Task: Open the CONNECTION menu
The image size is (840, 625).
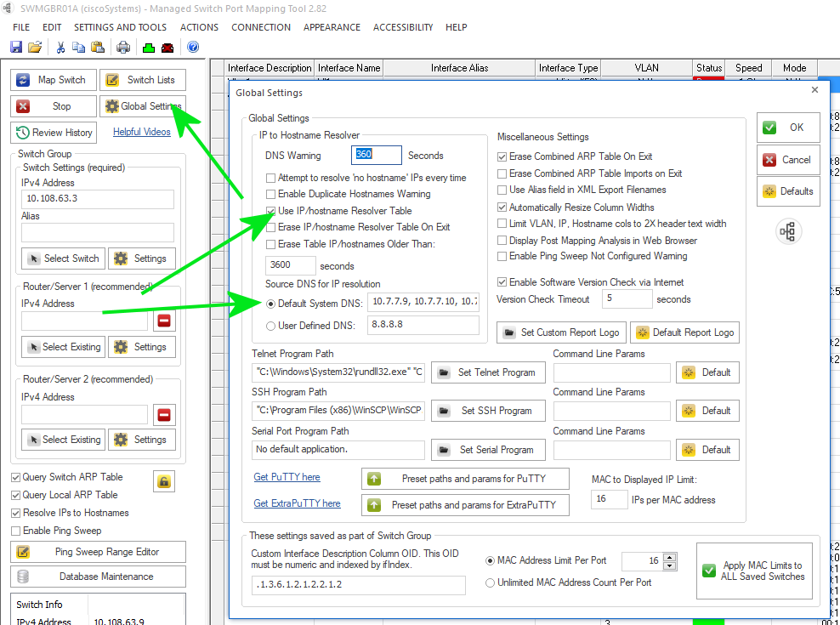Action: (261, 27)
